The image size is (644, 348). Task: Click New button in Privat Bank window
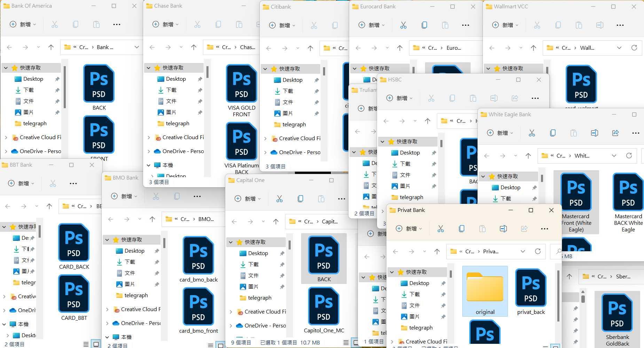[x=409, y=229]
